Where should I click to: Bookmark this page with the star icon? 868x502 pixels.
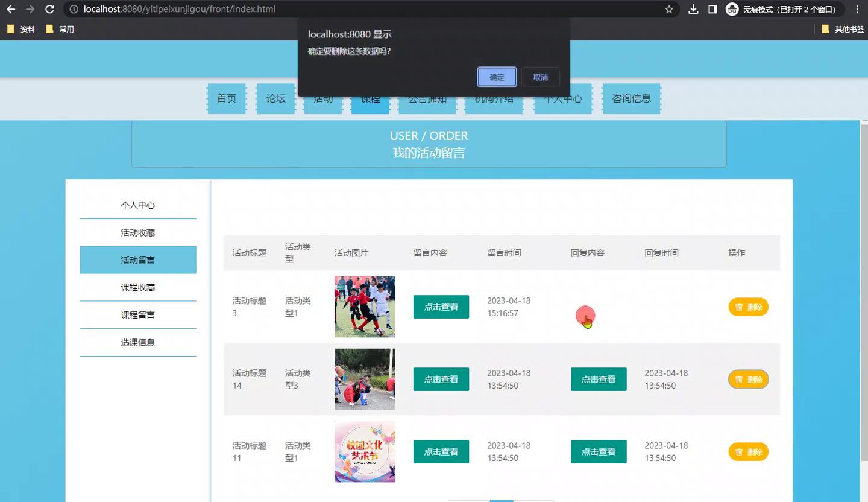tap(668, 9)
